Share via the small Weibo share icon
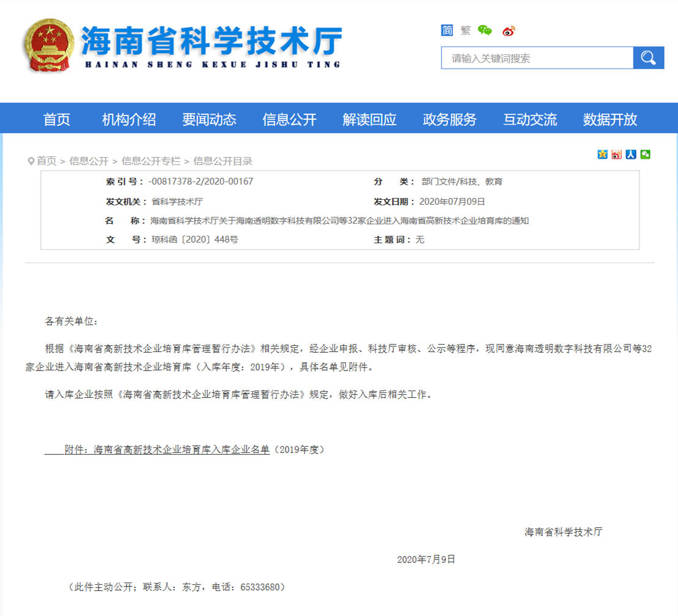 pyautogui.click(x=616, y=155)
